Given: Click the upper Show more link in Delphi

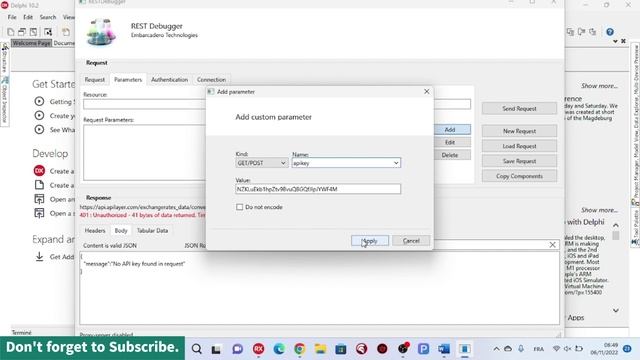Looking at the screenshot, I should [599, 86].
